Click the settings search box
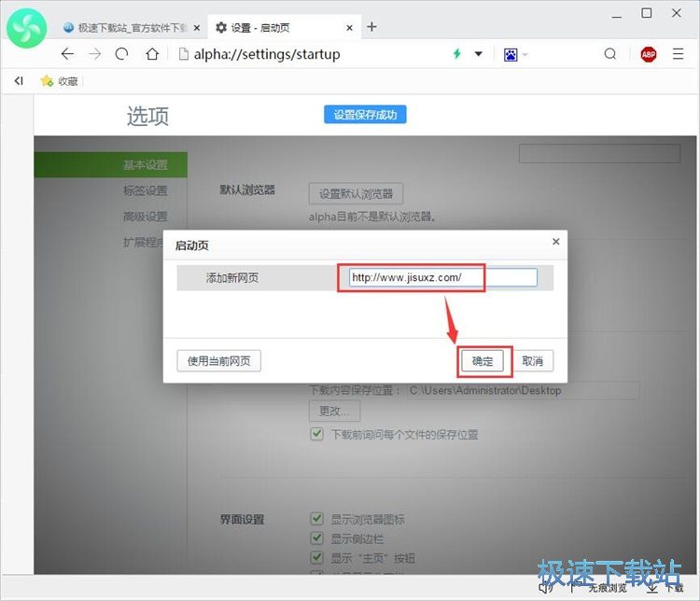 [x=599, y=153]
